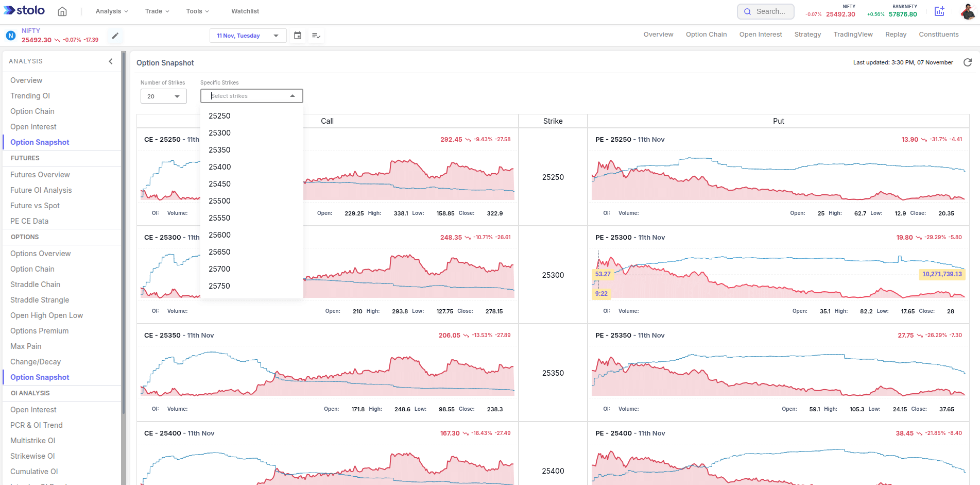This screenshot has width=980, height=485.
Task: Open the Analysis menu
Action: tap(111, 11)
